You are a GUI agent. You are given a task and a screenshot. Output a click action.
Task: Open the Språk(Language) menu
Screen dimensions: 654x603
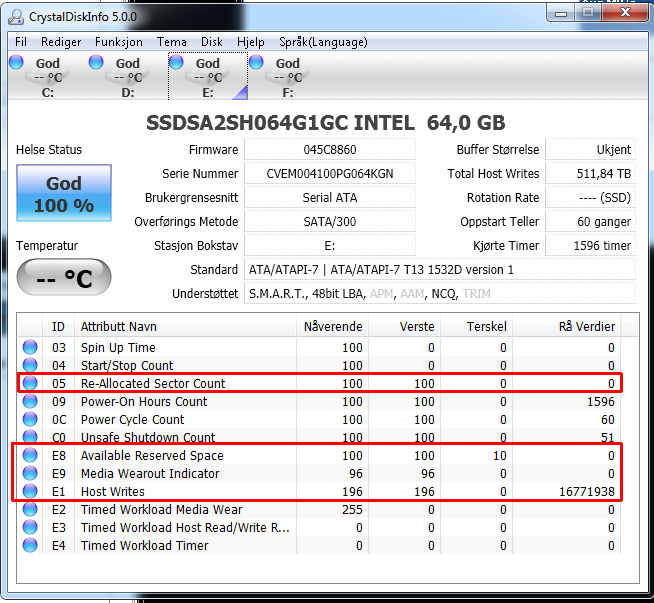pyautogui.click(x=323, y=42)
